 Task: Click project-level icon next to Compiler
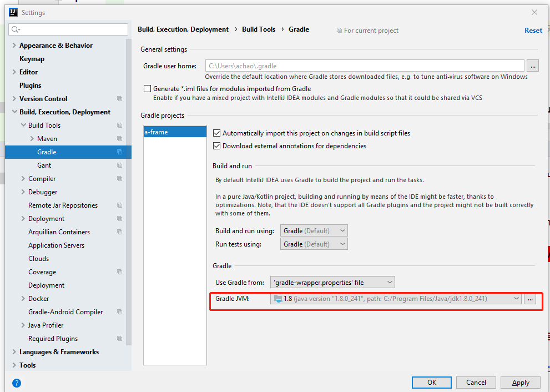pos(120,179)
